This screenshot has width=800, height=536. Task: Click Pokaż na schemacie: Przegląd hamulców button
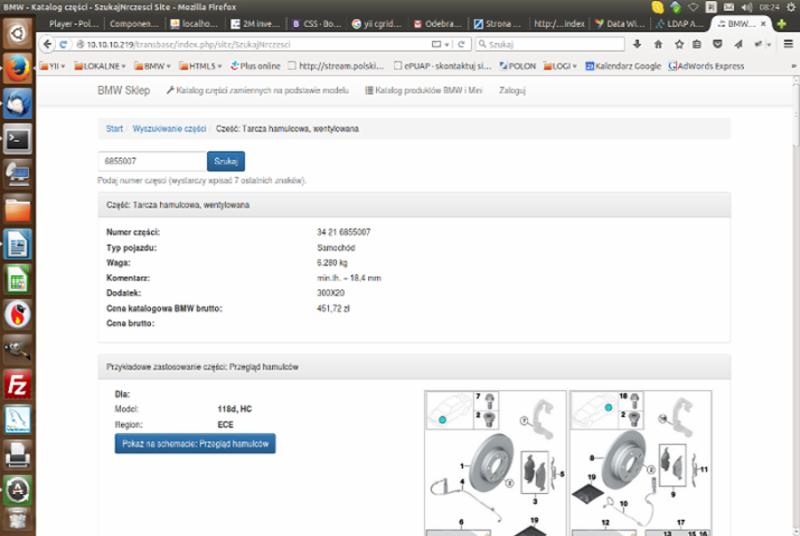[x=195, y=444]
